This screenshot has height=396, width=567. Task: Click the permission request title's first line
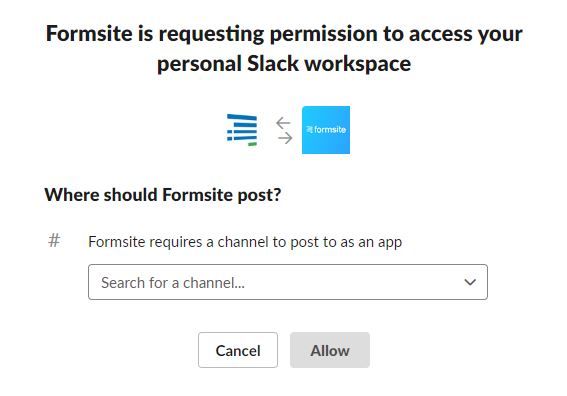pos(284,34)
